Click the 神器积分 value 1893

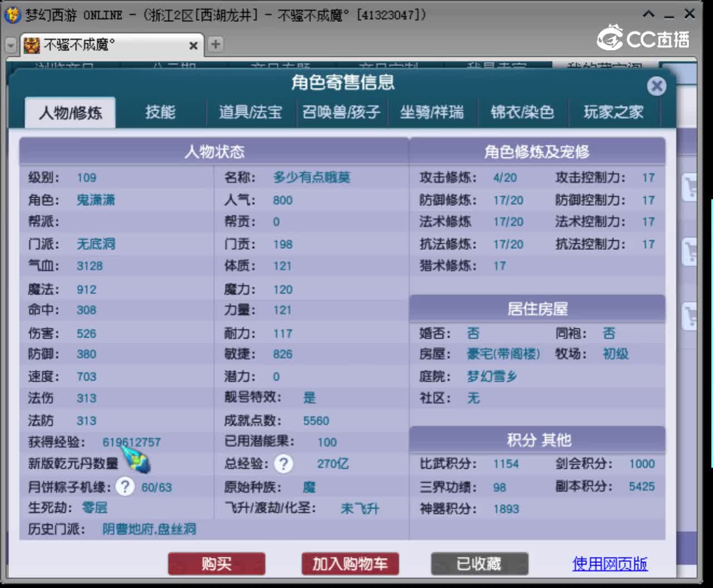[x=506, y=509]
